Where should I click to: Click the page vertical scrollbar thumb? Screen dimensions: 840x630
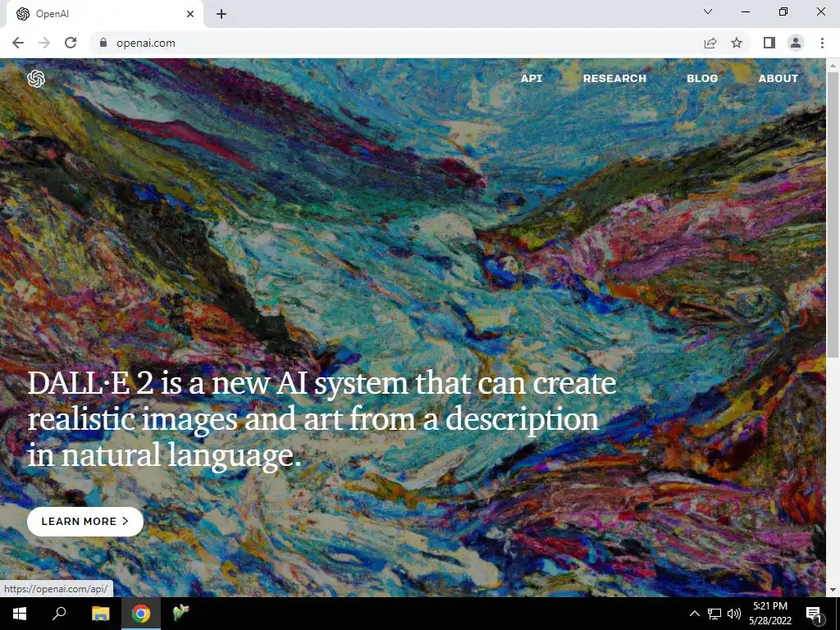(833, 214)
